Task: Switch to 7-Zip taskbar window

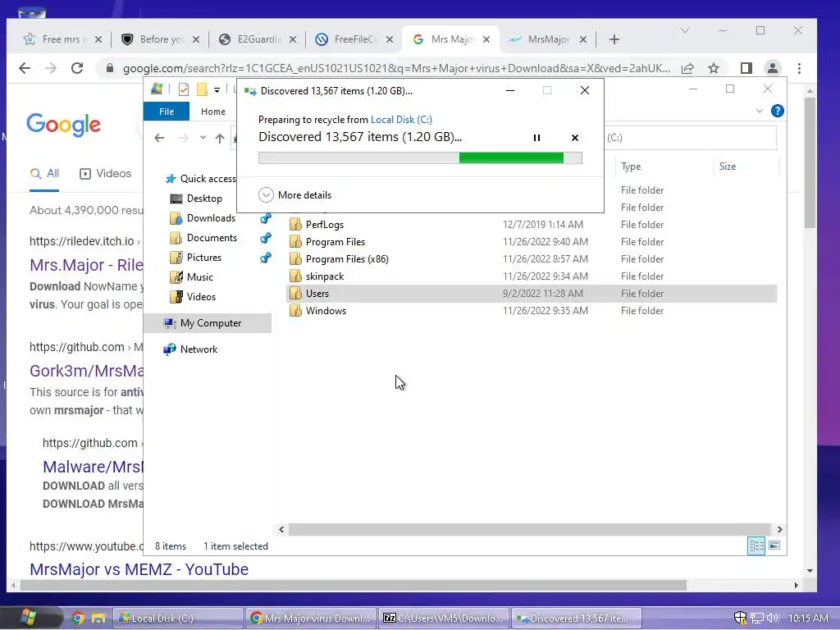Action: [444, 619]
